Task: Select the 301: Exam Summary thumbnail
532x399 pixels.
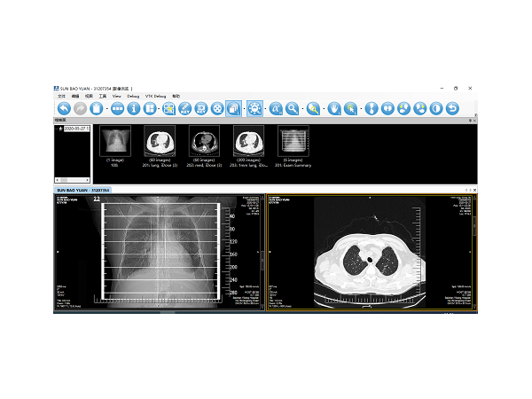Action: (x=292, y=141)
